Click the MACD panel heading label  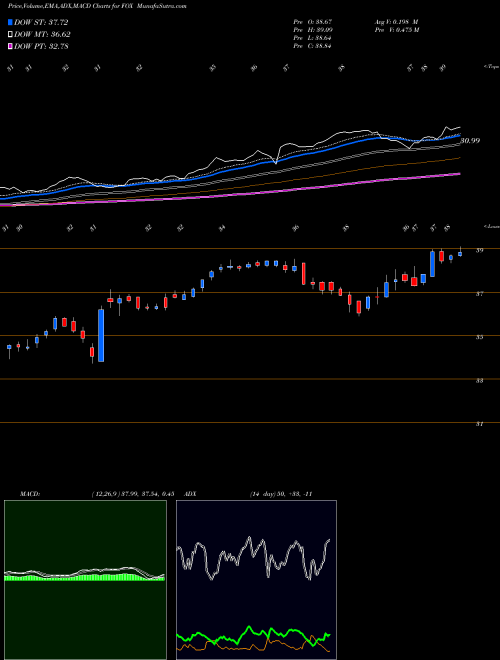[x=30, y=494]
